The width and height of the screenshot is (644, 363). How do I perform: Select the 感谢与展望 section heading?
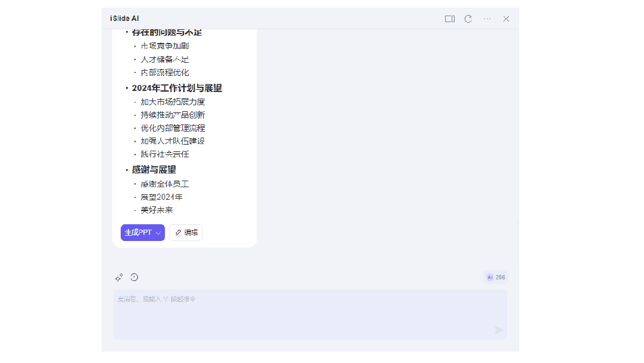click(x=154, y=170)
